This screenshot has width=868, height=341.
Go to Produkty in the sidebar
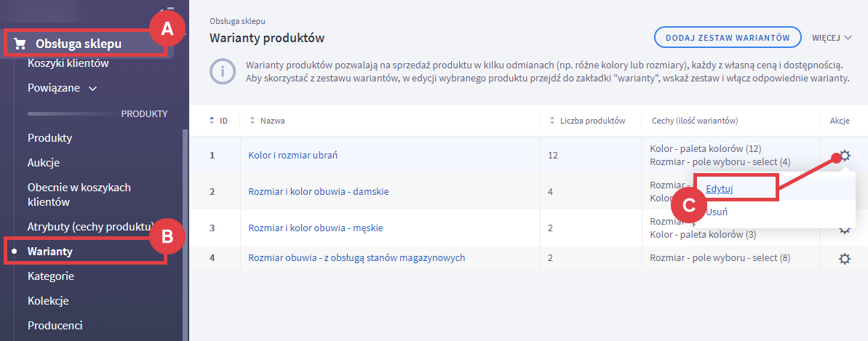pyautogui.click(x=49, y=137)
